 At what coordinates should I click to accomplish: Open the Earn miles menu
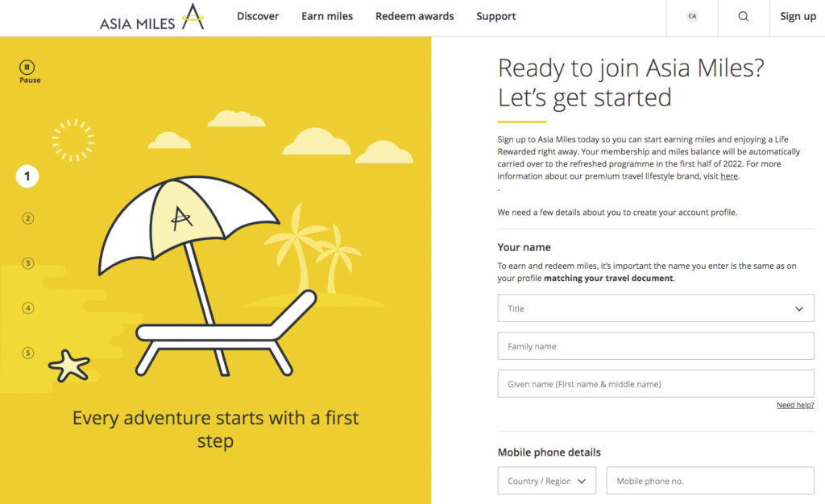pyautogui.click(x=327, y=16)
